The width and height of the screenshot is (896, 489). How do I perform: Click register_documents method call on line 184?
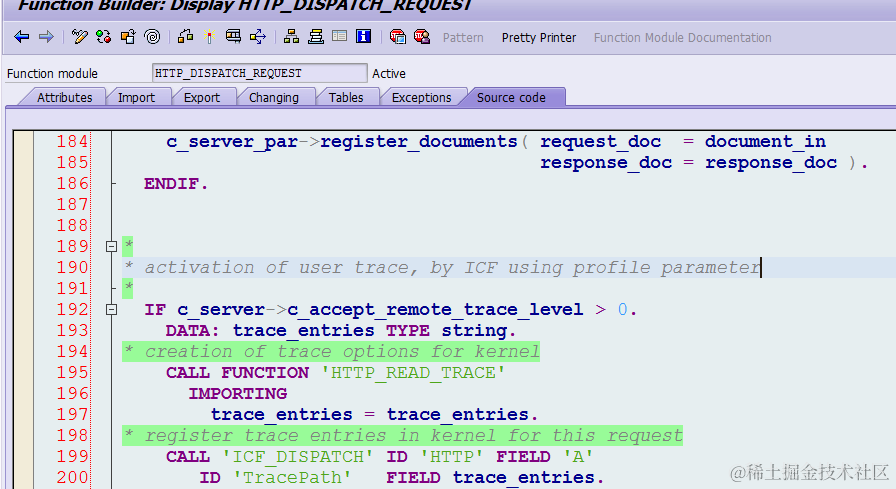419,142
